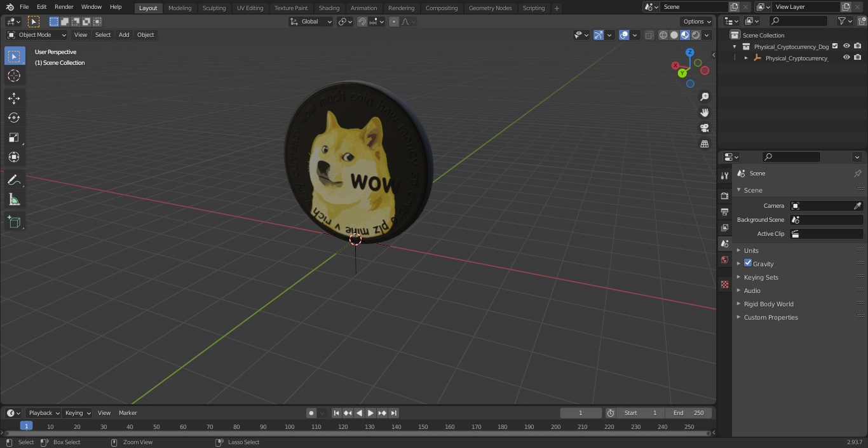Viewport: 868px width, 448px height.
Task: Toggle auto keying record button
Action: (x=311, y=413)
